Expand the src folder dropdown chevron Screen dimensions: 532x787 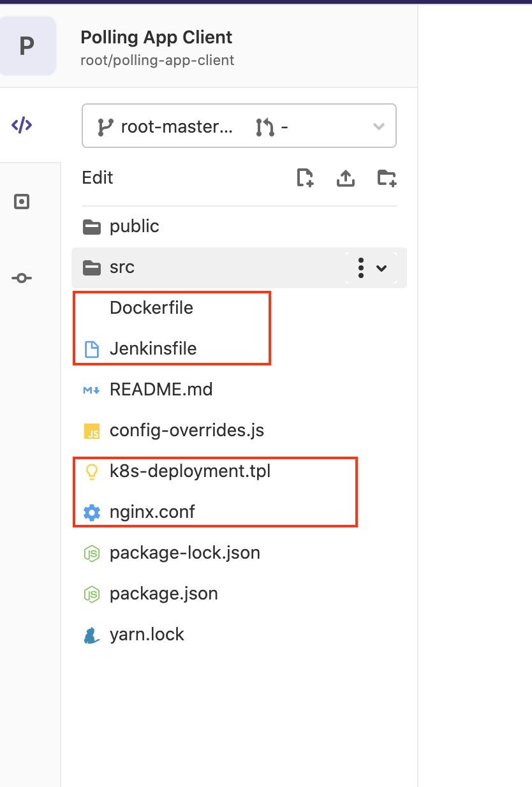click(x=381, y=268)
